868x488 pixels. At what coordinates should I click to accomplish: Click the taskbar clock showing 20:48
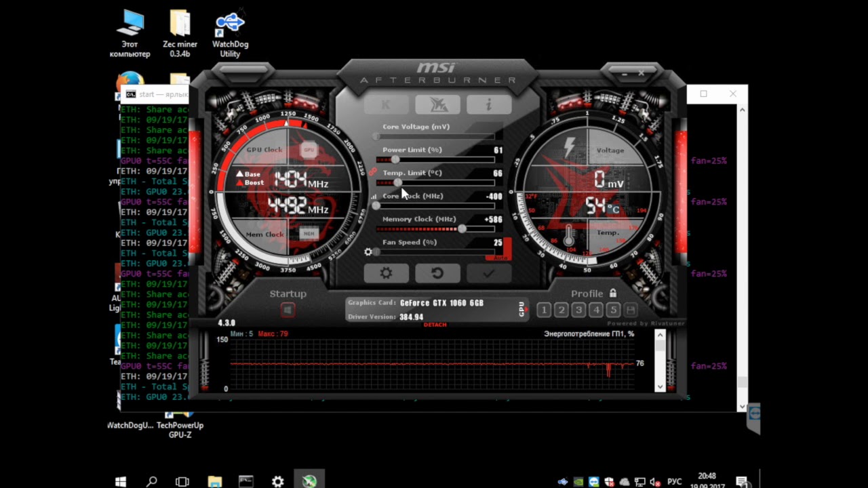coord(707,480)
